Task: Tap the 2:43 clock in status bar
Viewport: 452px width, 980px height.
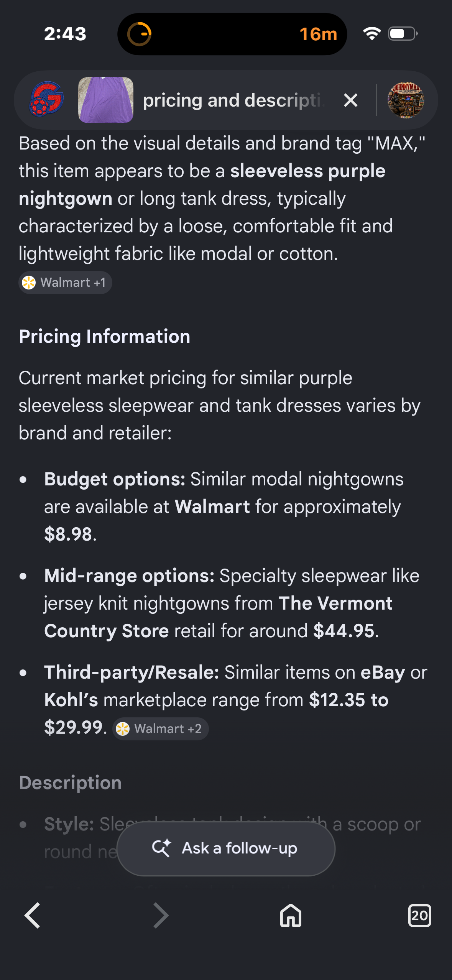Action: click(x=65, y=34)
